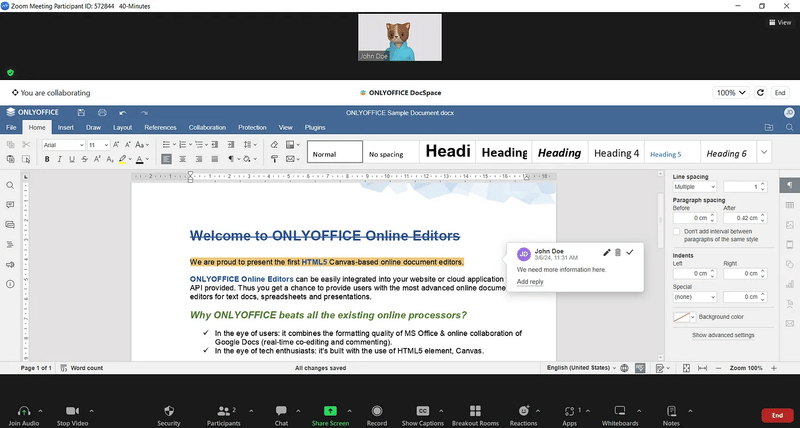This screenshot has width=800, height=428.
Task: Click Fit to width icon in status bar
Action: pyautogui.click(x=703, y=368)
